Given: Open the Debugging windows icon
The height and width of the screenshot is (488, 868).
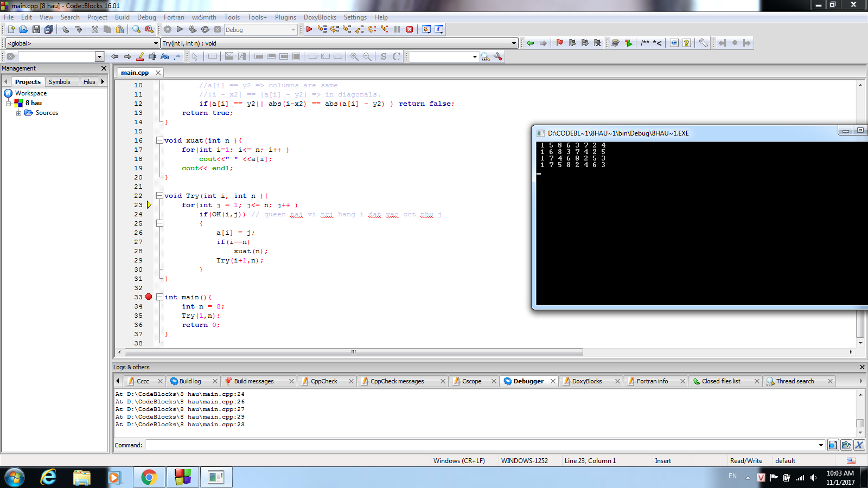Looking at the screenshot, I should (426, 29).
